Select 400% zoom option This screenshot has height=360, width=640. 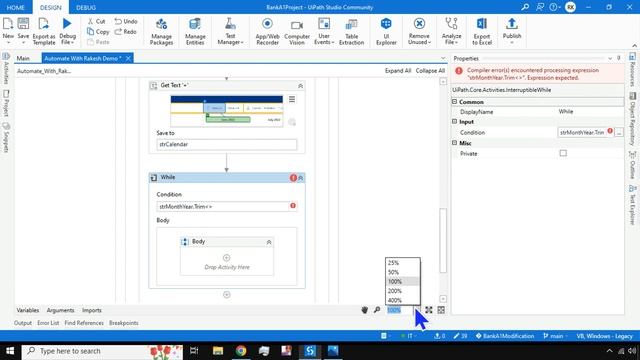click(x=402, y=300)
